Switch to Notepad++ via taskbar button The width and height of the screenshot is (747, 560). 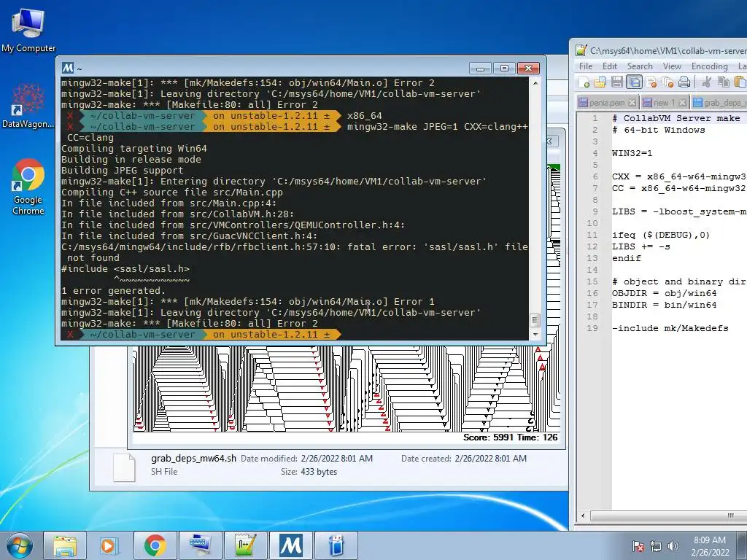pos(245,545)
